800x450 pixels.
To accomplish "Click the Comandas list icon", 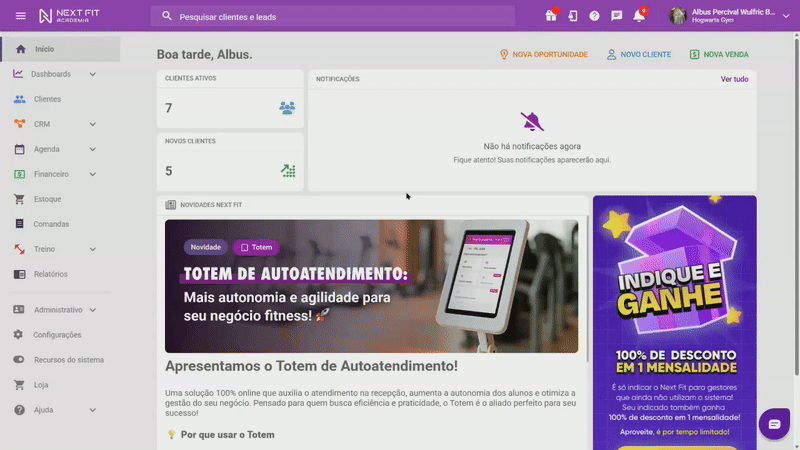I will [19, 224].
